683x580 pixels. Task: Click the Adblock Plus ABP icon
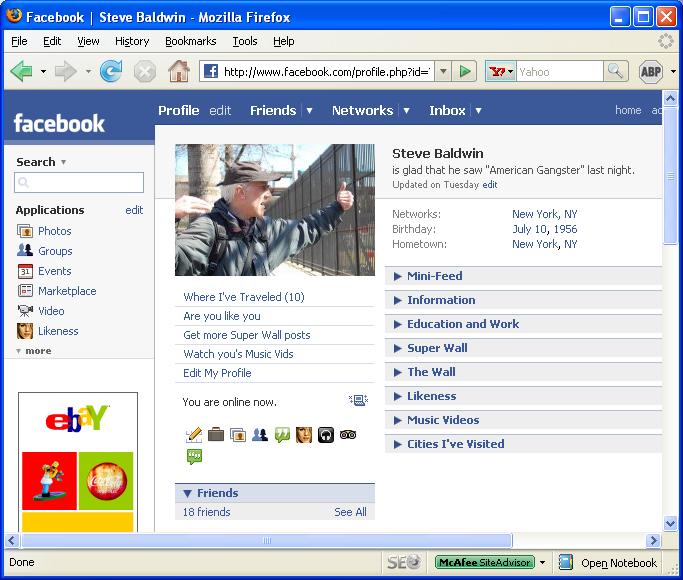click(650, 71)
